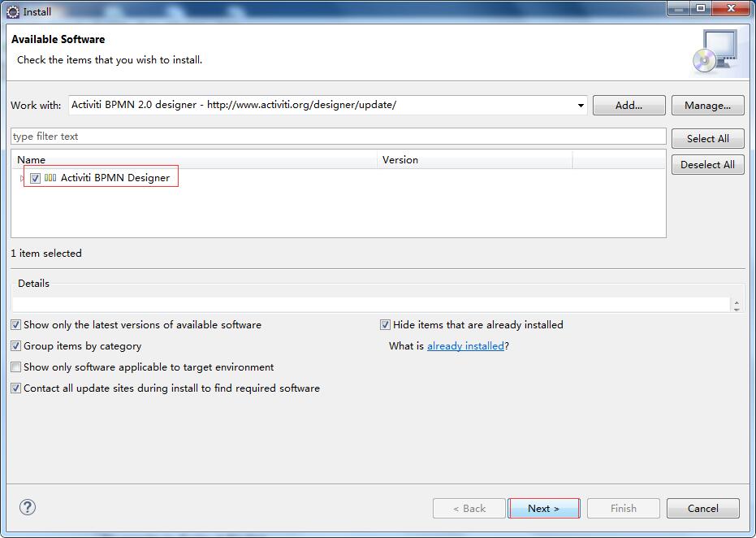This screenshot has height=538, width=756.
Task: Enable Show only software applicable to target environment
Action: pyautogui.click(x=16, y=367)
